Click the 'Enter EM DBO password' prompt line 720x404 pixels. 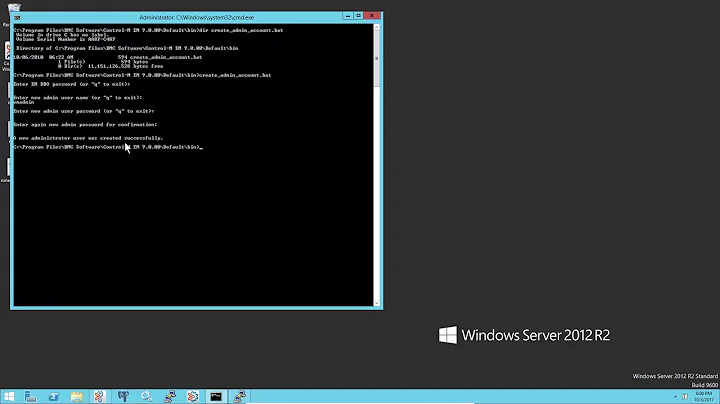(x=72, y=84)
